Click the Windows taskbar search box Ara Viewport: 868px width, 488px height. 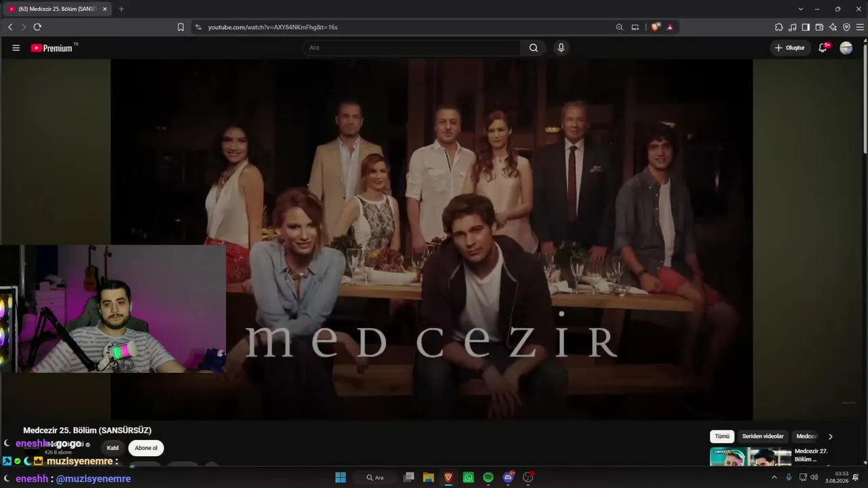click(x=375, y=477)
